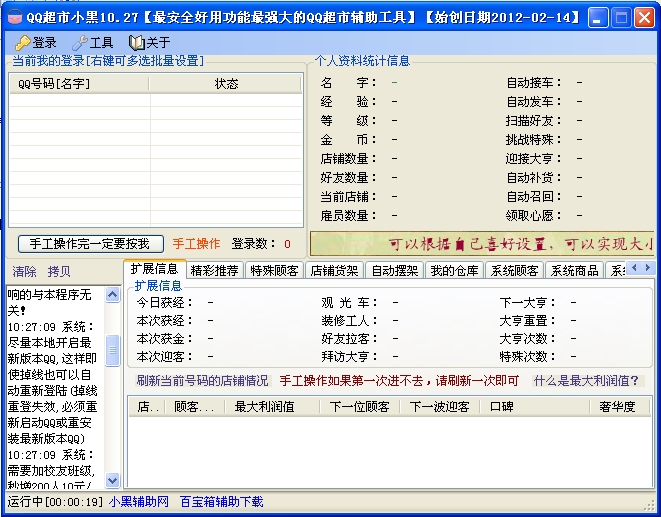Click the 运行中[00:00:19] status text
The height and width of the screenshot is (517, 661).
coord(55,501)
